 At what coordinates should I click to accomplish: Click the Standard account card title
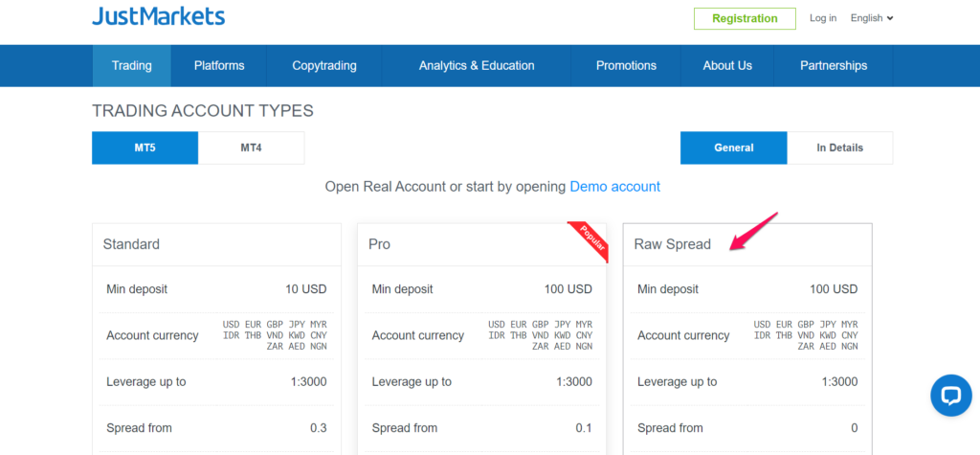[131, 244]
